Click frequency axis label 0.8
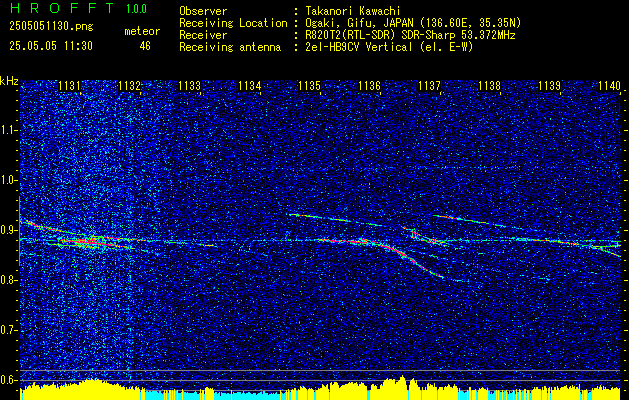 (x=9, y=280)
